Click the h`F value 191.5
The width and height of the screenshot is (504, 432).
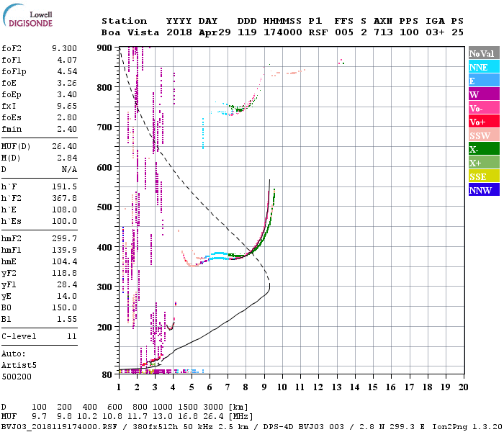coord(64,186)
